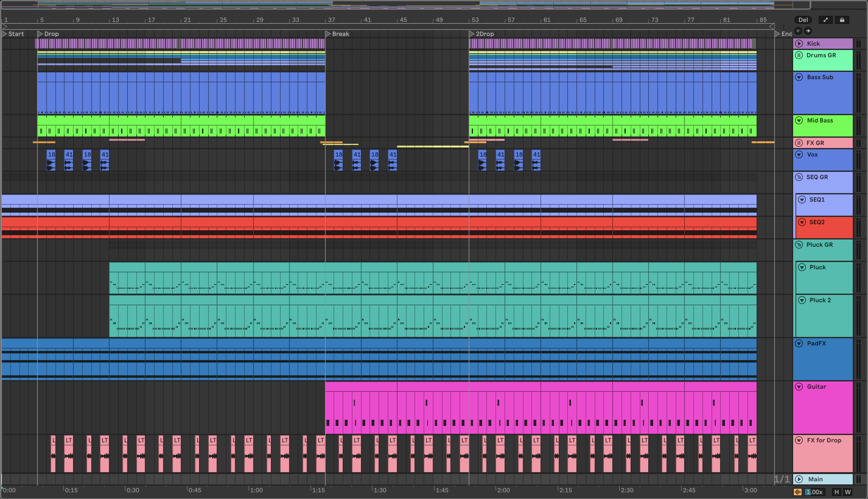Click the Main track title

[x=815, y=479]
